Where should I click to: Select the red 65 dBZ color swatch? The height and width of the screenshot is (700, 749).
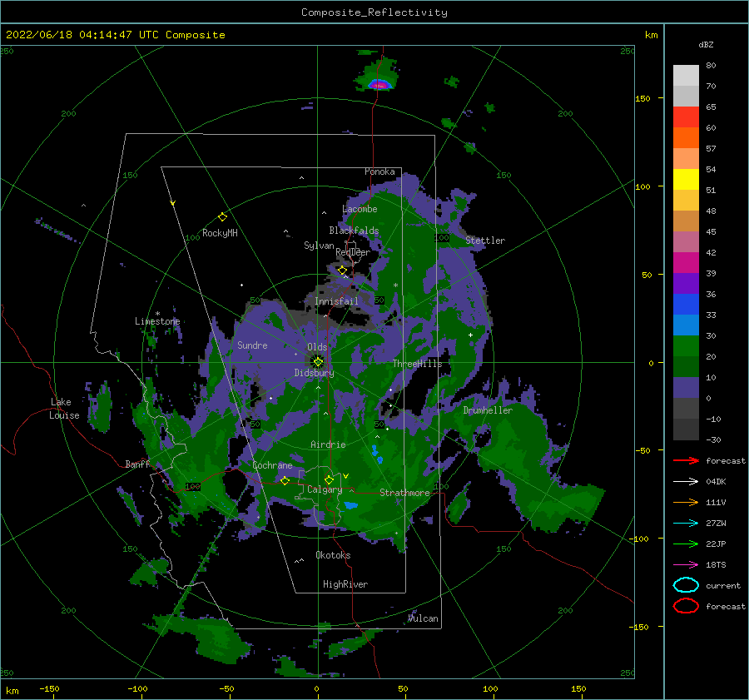coord(686,117)
